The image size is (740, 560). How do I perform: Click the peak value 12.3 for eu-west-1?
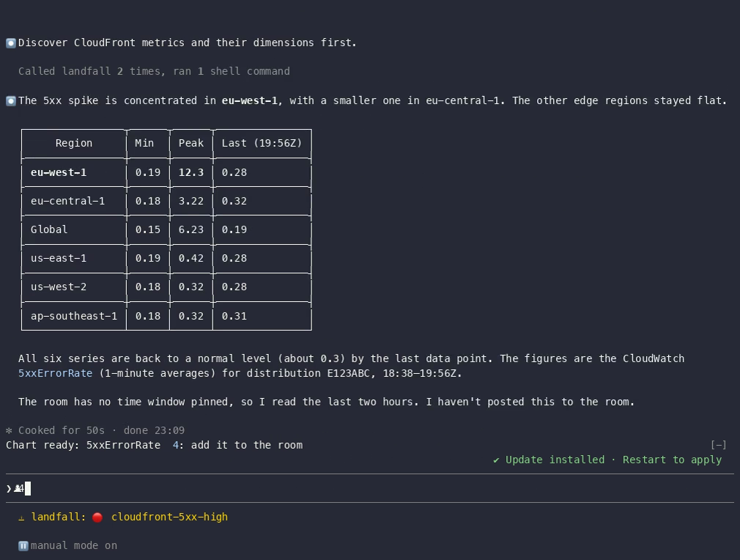point(190,173)
